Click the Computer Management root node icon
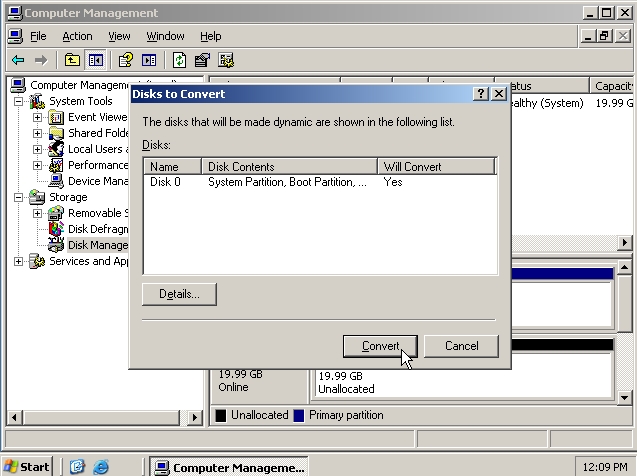This screenshot has height=476, width=637. tap(18, 85)
